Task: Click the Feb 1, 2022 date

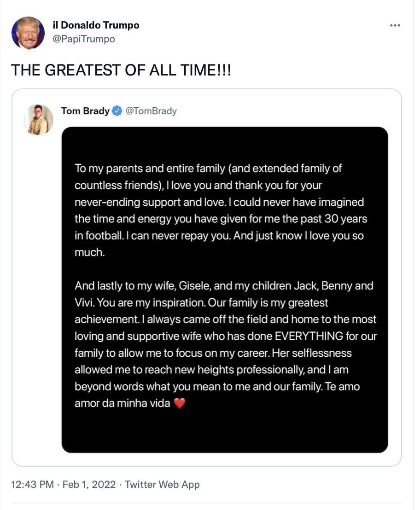Action: point(89,485)
